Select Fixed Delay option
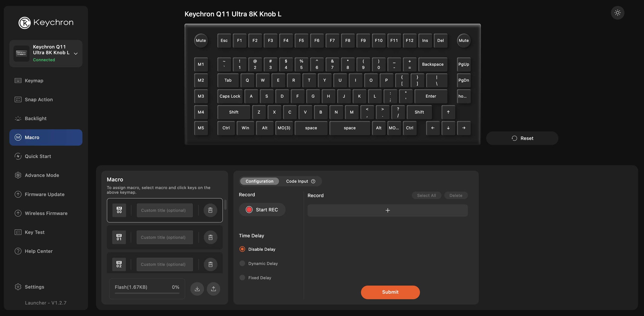644x316 pixels. click(x=242, y=277)
